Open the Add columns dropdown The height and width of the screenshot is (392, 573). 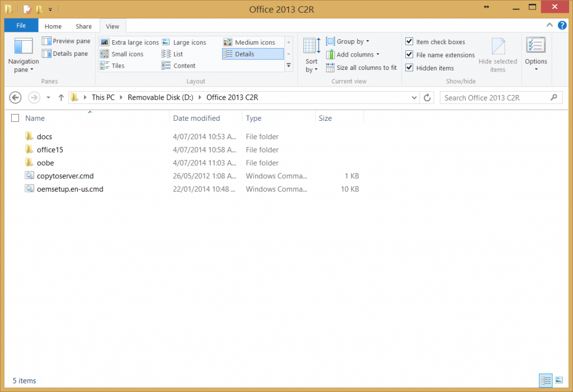click(353, 54)
